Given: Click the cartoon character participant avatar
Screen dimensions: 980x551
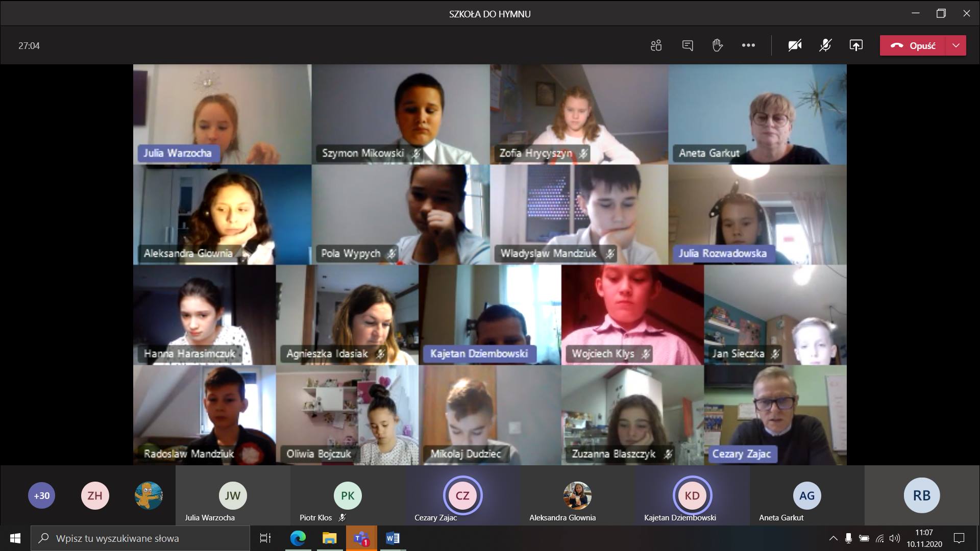Looking at the screenshot, I should click(149, 495).
